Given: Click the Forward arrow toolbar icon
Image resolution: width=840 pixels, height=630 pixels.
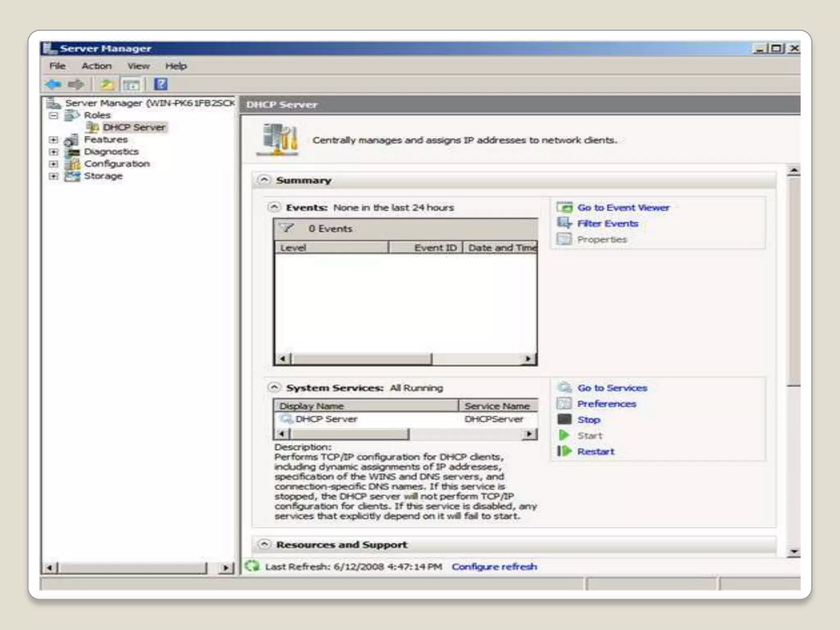Looking at the screenshot, I should coord(76,84).
